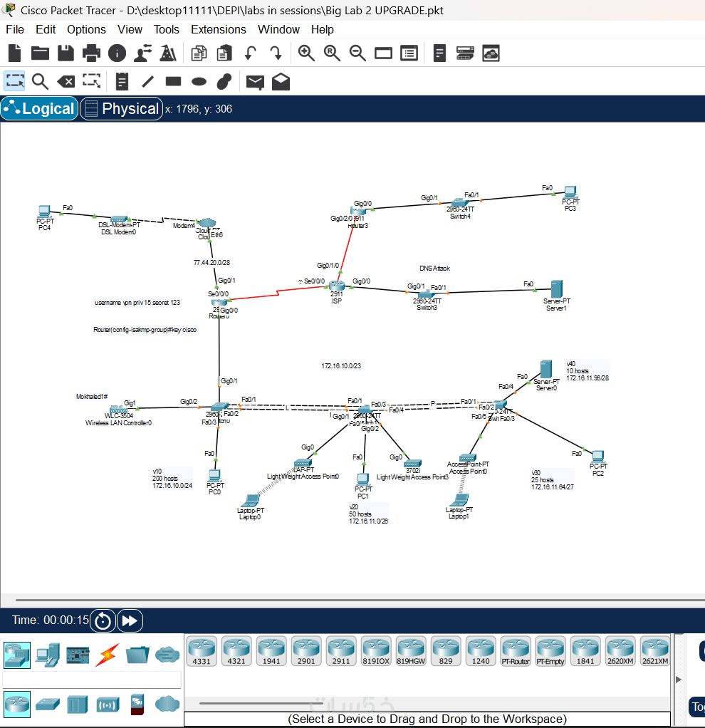Viewport: 705px width, 728px height.
Task: Select Security subcategory icon
Action: [x=137, y=704]
